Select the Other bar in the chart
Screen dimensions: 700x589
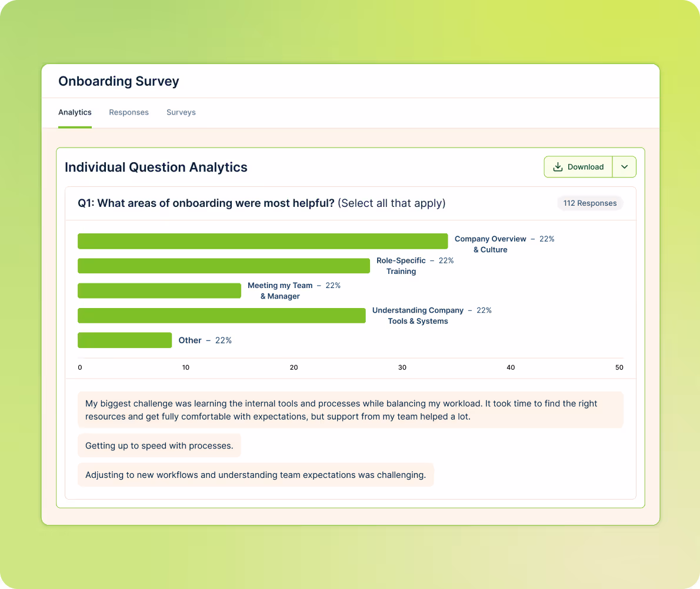[x=124, y=340]
